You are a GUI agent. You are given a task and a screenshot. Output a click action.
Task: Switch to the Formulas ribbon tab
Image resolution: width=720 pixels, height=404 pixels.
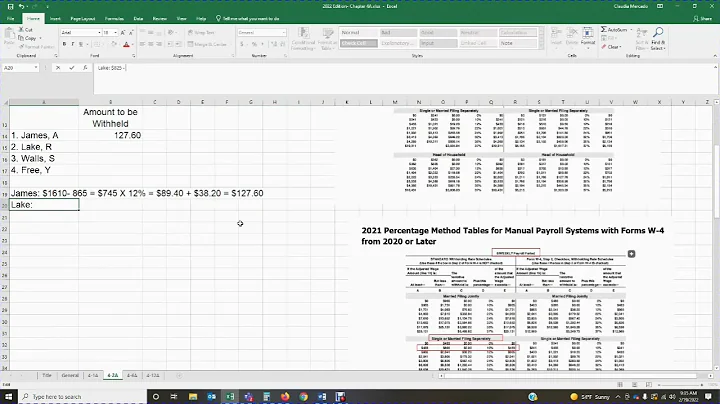tap(114, 19)
